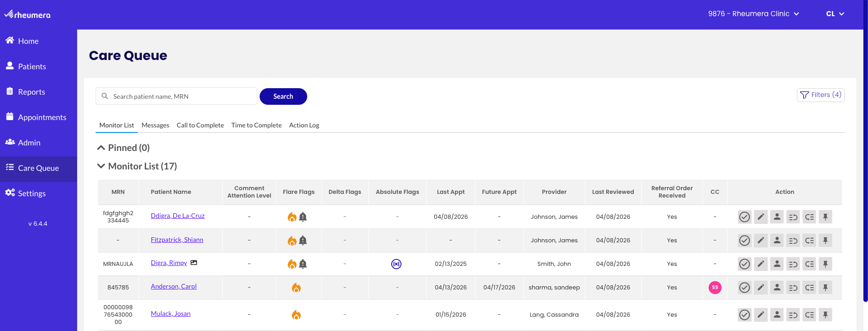Click the MRN column header
This screenshot has width=868, height=331.
tap(118, 192)
